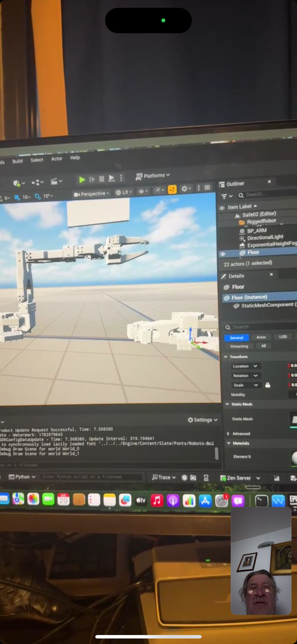Toggle the highlighted orange viewport button
Viewport: 297px width, 644px height.
tap(172, 190)
